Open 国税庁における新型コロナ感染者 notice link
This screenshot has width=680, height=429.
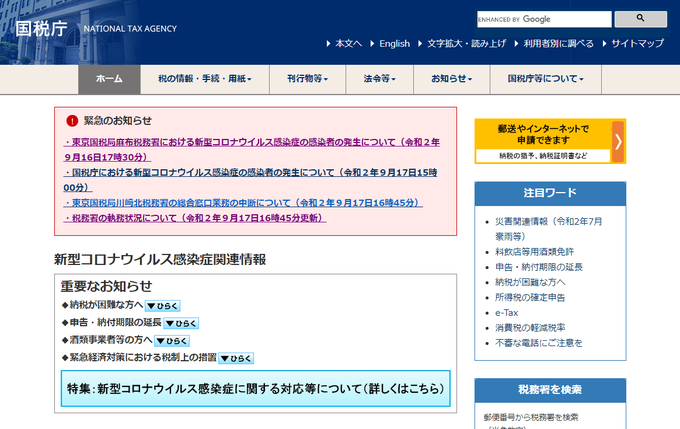coord(250,180)
